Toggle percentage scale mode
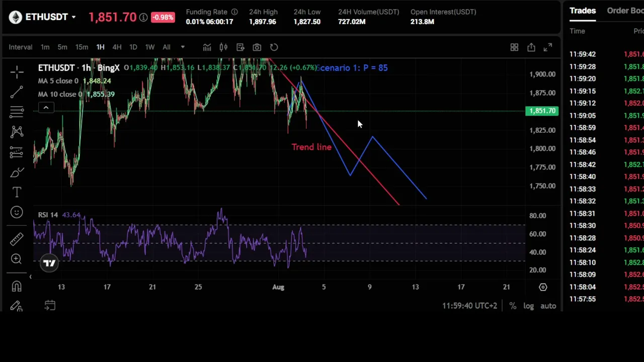 [x=513, y=306]
